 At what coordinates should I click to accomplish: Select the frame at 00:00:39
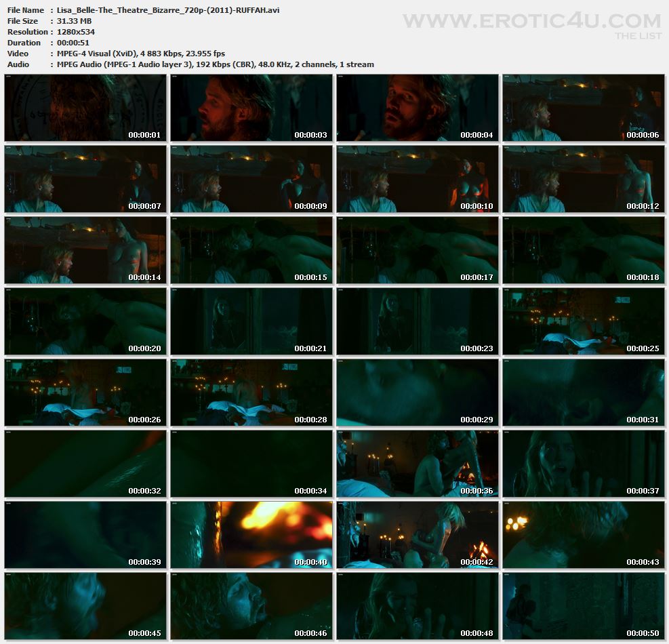85,535
